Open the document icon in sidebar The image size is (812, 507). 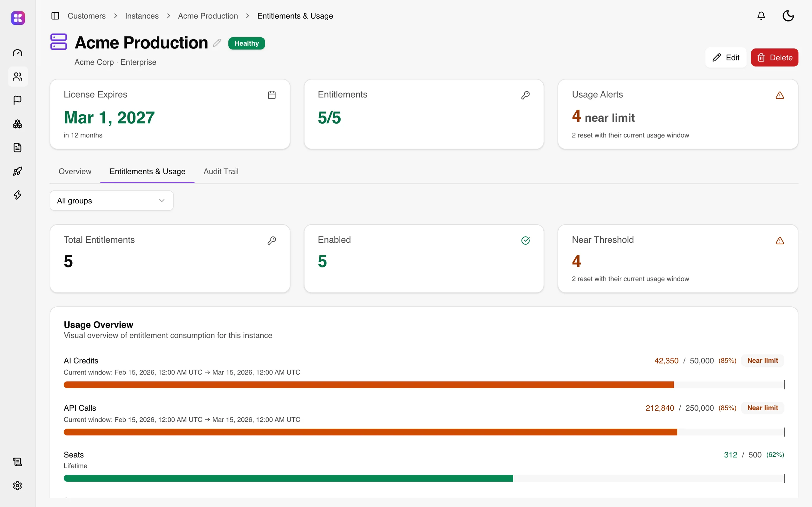tap(17, 148)
